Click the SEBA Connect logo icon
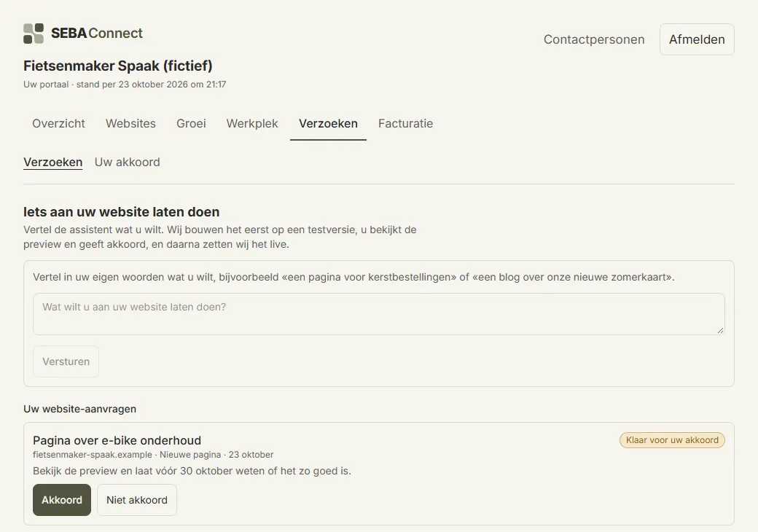The image size is (758, 532). click(34, 34)
